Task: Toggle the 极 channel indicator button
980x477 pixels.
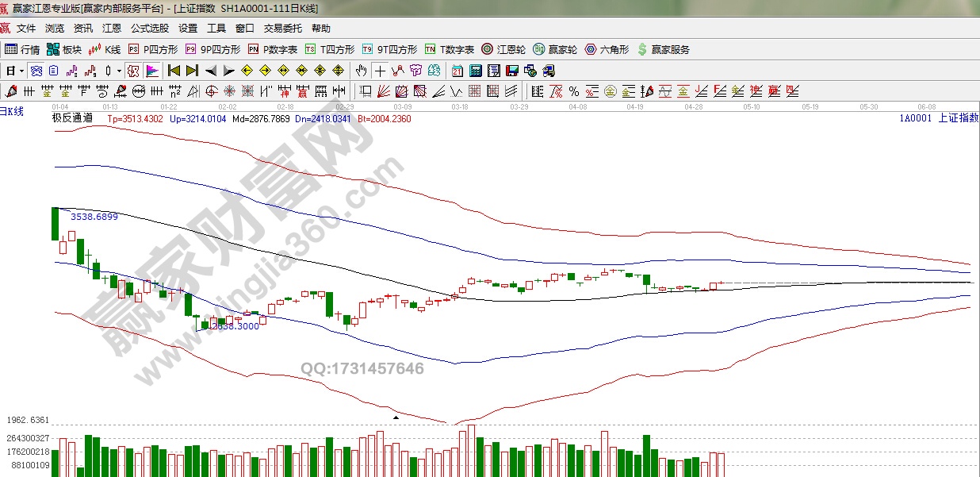Action: point(133,71)
